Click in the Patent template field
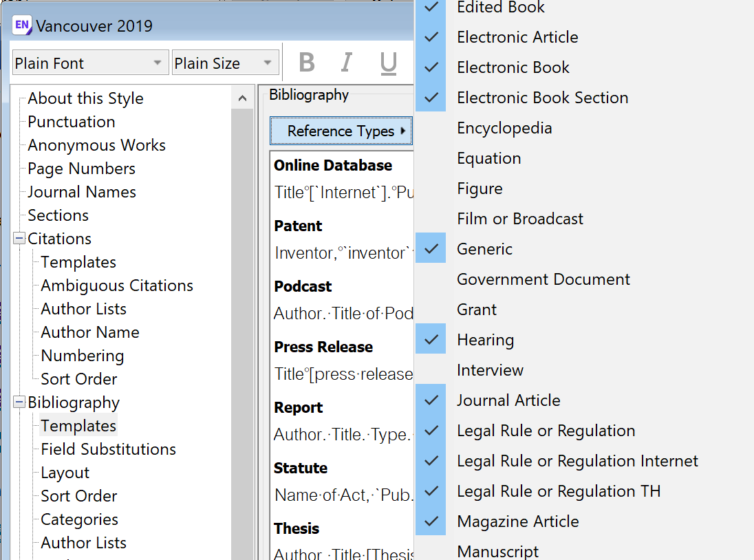 (343, 253)
